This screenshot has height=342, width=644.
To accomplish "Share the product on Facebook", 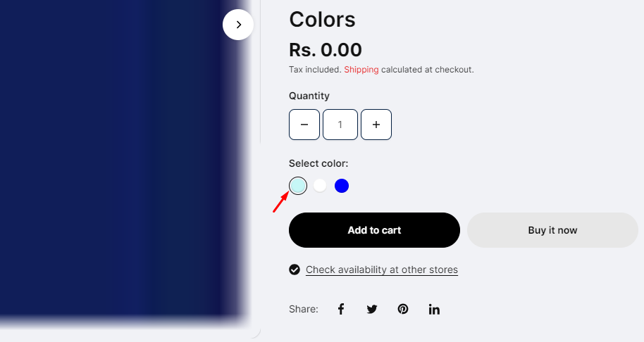I will [x=341, y=309].
